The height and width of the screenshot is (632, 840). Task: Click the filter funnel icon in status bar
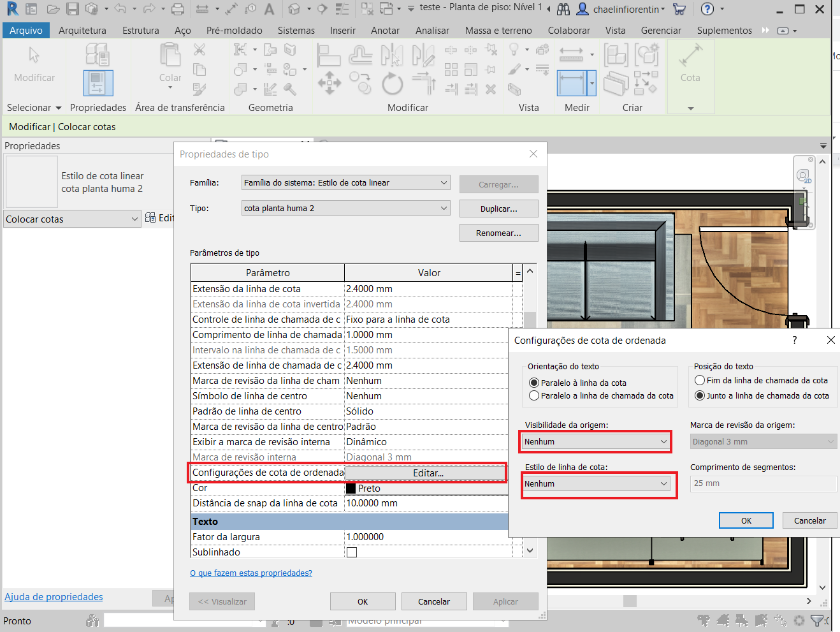pos(817,620)
